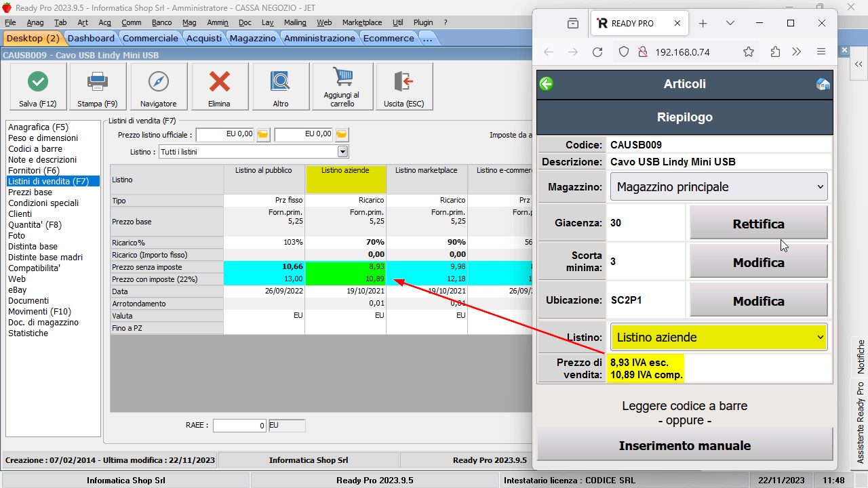868x488 pixels.
Task: Open the File menu
Action: pyautogui.click(x=10, y=22)
